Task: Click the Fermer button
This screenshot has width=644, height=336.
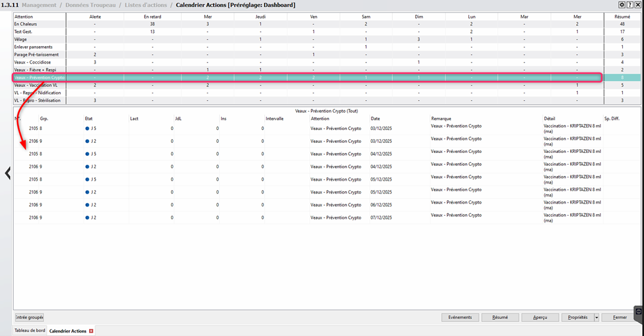Action: pyautogui.click(x=620, y=318)
